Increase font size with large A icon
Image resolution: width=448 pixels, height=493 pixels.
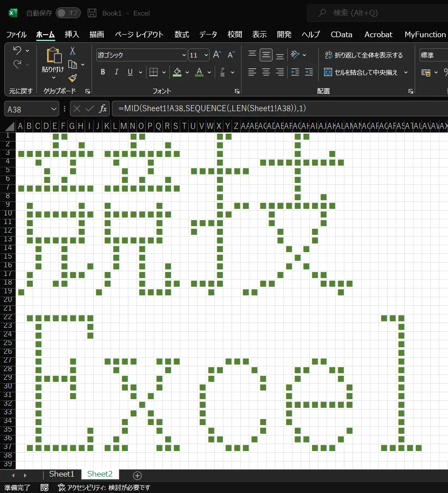point(217,55)
